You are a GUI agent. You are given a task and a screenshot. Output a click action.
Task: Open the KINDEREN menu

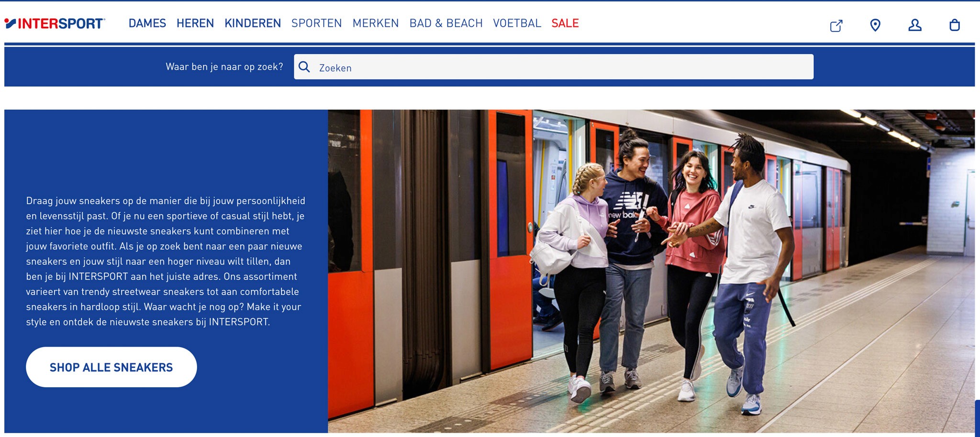pos(253,23)
